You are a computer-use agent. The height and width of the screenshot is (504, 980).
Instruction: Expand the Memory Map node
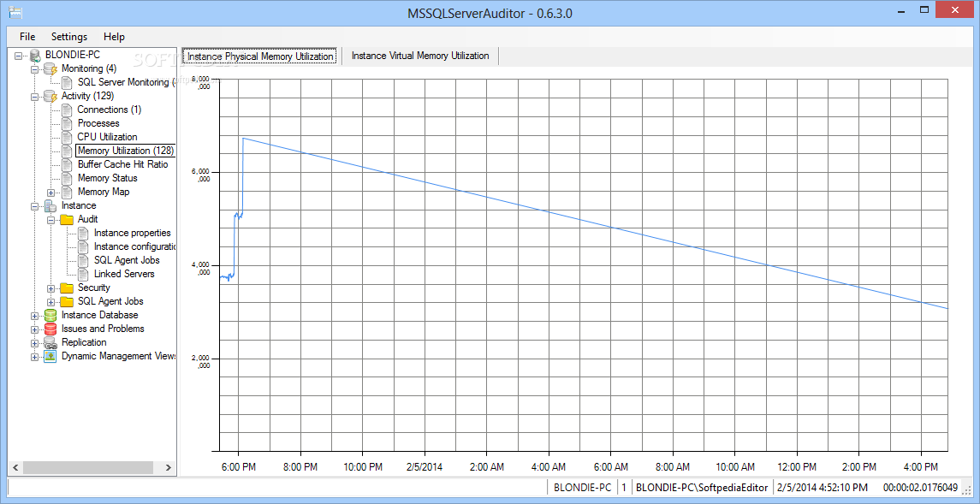50,193
